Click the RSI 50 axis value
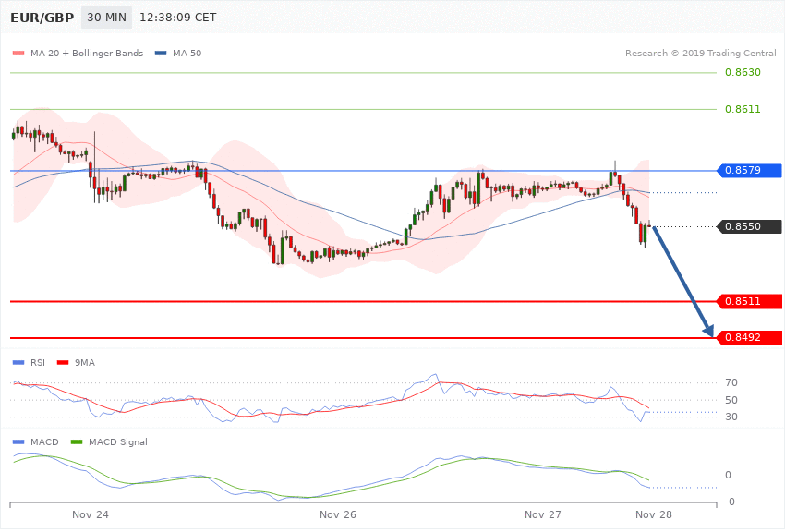785x532 pixels. tap(731, 400)
